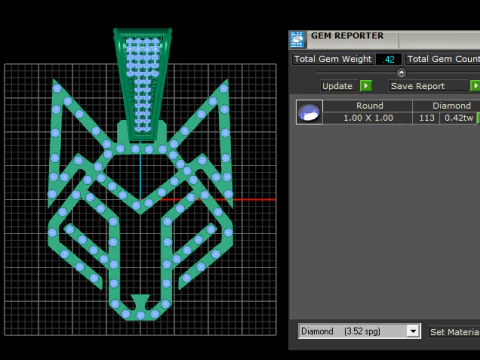Select the round diamond gem thumbnail
This screenshot has width=480, height=360.
point(309,112)
